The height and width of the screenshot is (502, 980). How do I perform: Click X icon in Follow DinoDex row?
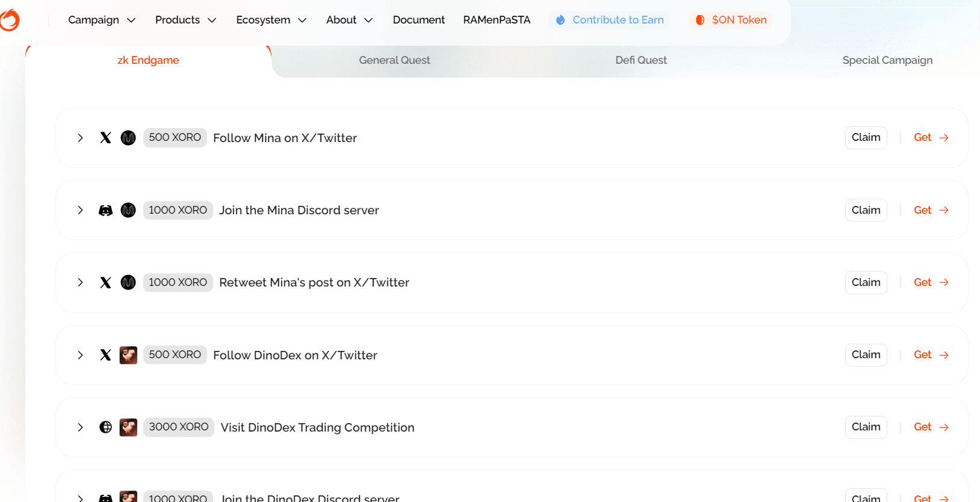pos(105,355)
